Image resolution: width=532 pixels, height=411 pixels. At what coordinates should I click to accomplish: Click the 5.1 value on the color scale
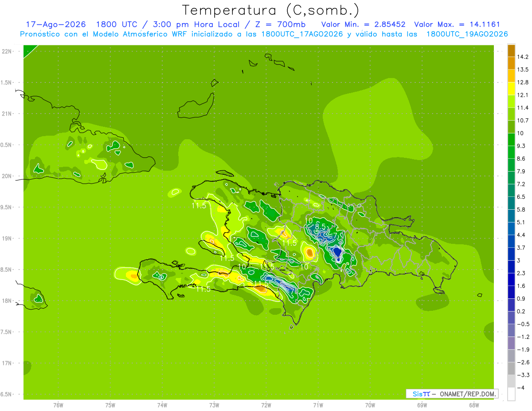pos(521,223)
